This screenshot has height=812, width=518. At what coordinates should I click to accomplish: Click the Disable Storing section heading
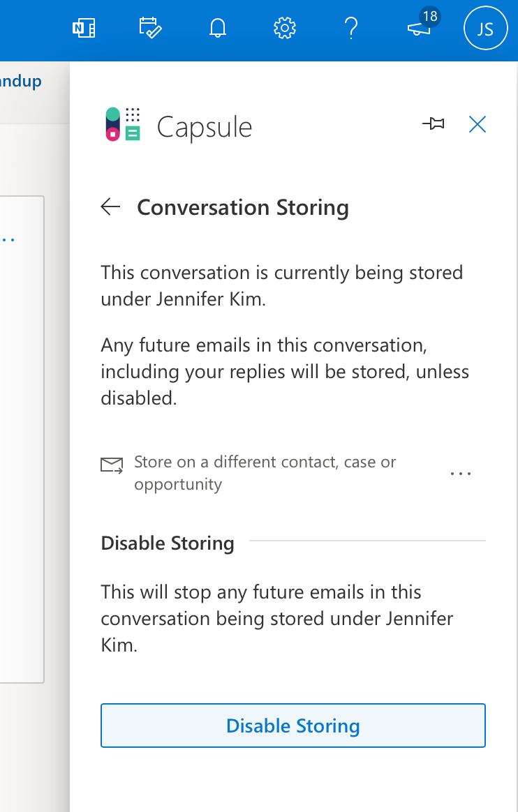(x=168, y=543)
